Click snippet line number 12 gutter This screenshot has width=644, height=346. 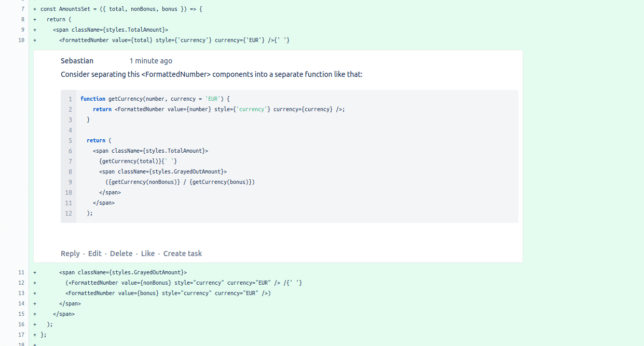68,213
